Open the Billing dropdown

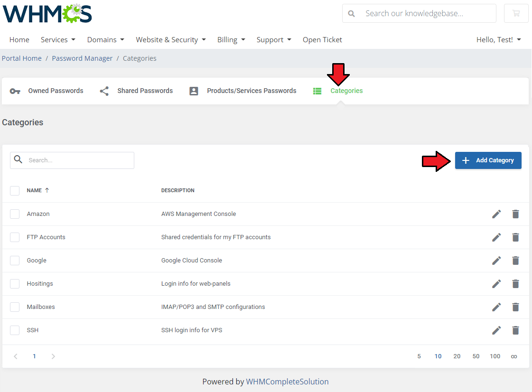click(231, 40)
